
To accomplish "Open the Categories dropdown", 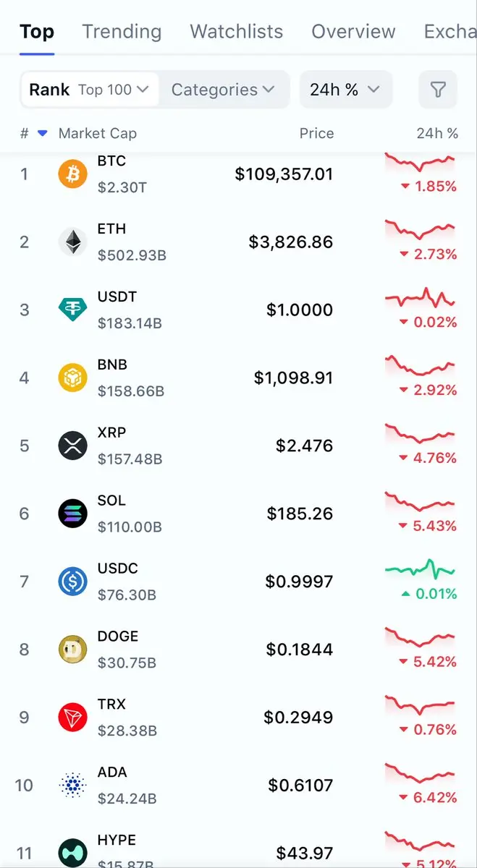I will [x=224, y=90].
